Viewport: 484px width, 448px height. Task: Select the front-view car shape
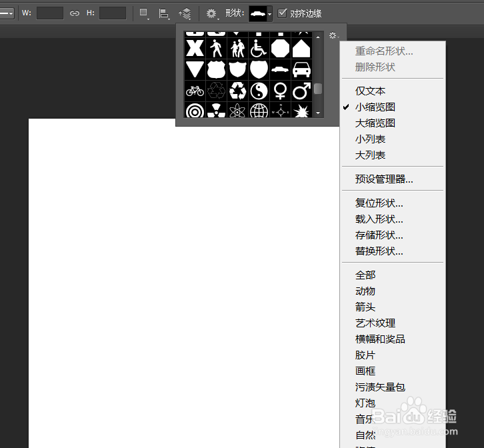point(301,69)
